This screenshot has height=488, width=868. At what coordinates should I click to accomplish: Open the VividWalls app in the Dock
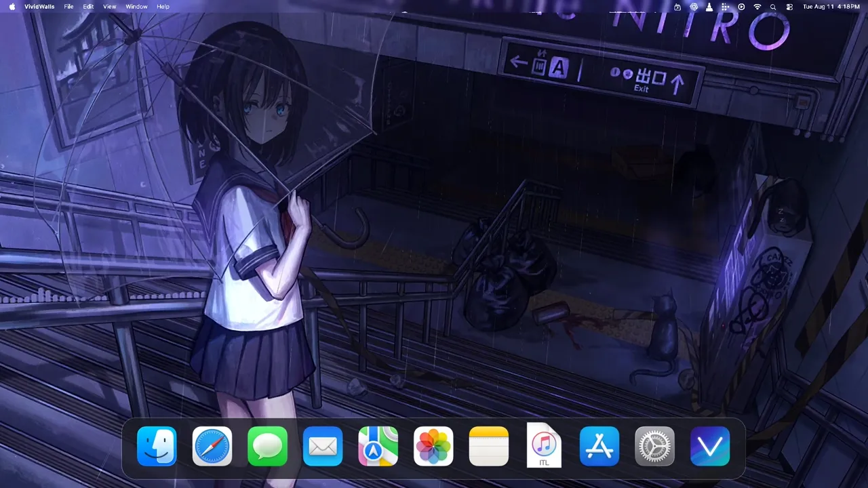(x=710, y=446)
